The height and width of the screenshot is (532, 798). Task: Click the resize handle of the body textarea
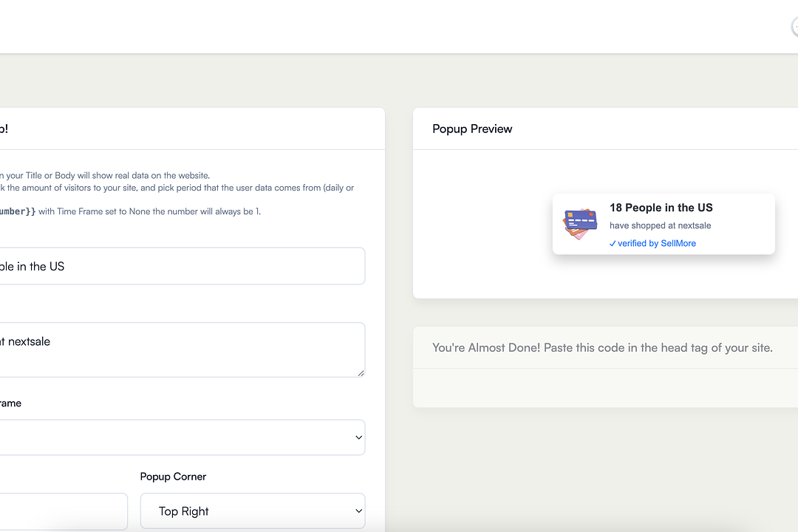point(361,373)
